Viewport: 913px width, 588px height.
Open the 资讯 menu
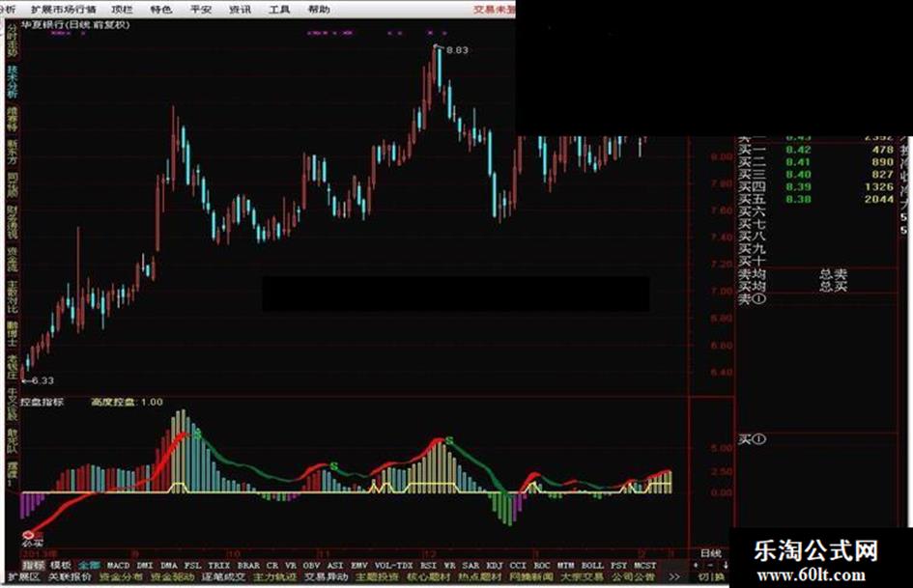coord(240,10)
